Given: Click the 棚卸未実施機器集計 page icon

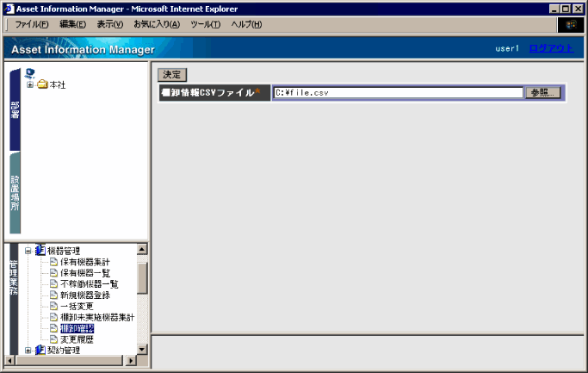Looking at the screenshot, I should point(53,318).
